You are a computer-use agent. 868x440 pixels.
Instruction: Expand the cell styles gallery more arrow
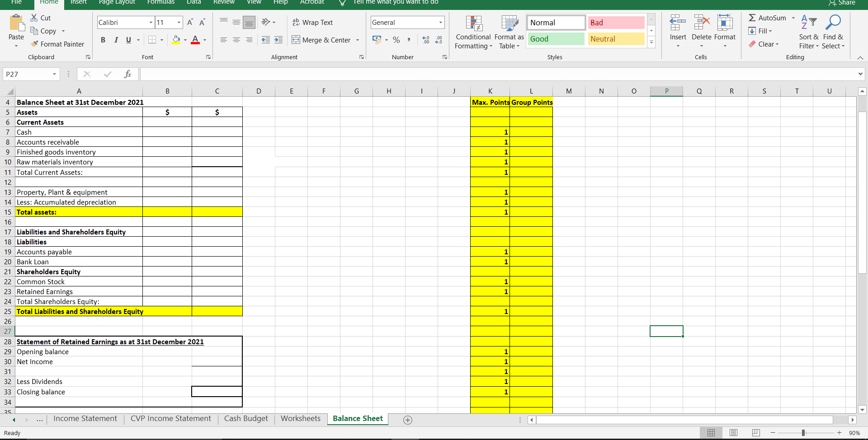coord(651,42)
